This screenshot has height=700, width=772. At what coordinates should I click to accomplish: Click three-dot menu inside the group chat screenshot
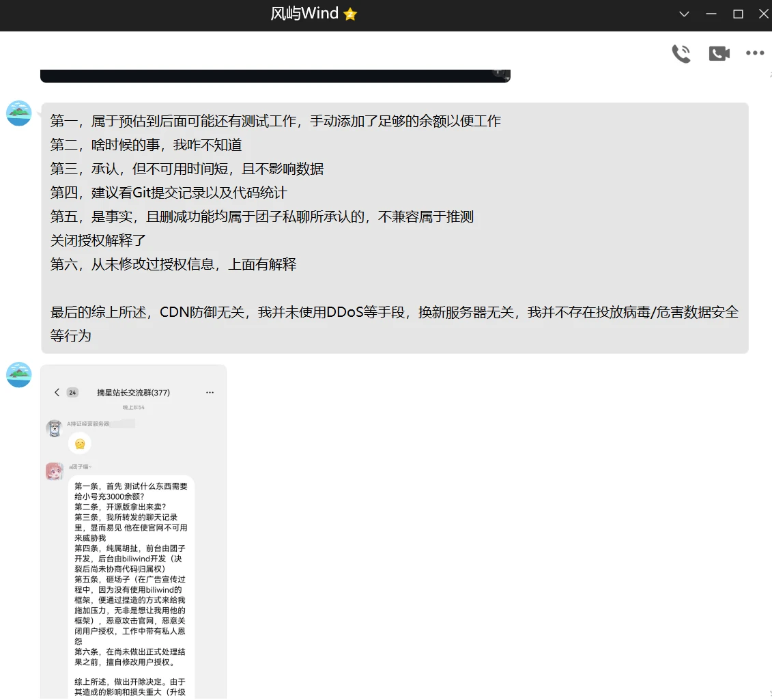(x=210, y=393)
